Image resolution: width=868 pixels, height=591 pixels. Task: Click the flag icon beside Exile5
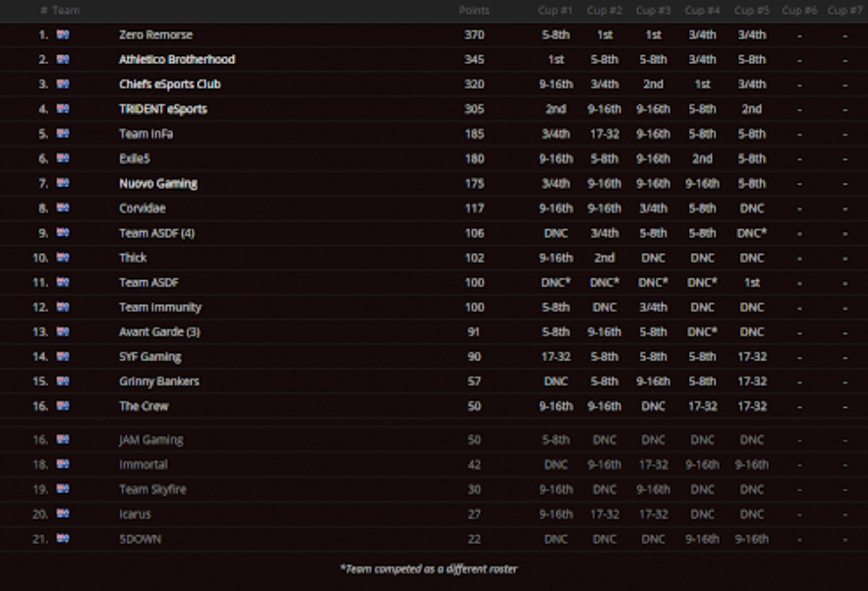[x=63, y=158]
